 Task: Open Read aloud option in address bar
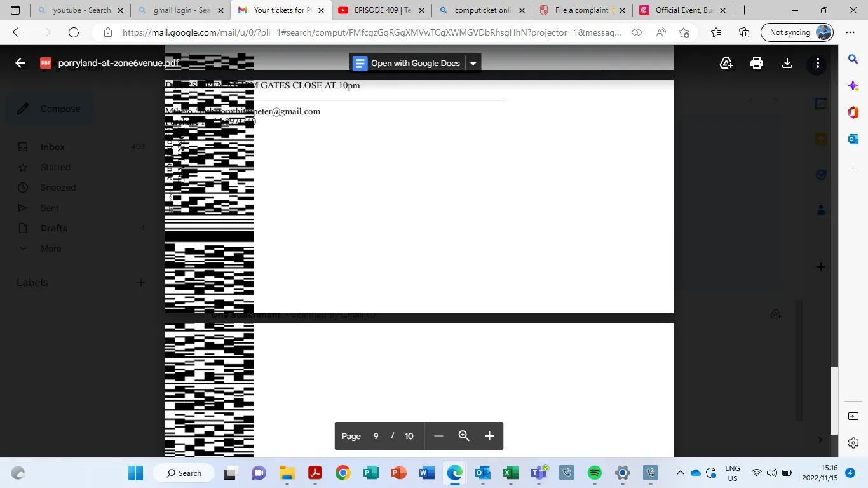661,32
